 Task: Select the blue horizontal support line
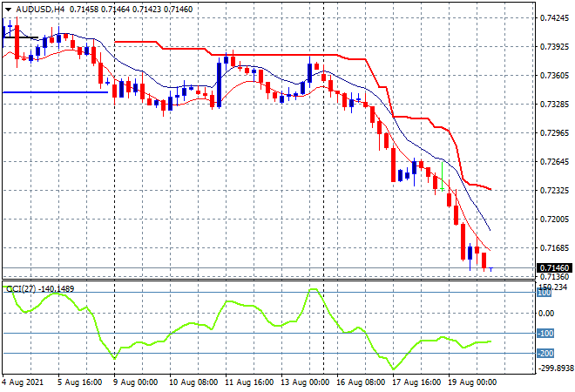click(x=55, y=92)
